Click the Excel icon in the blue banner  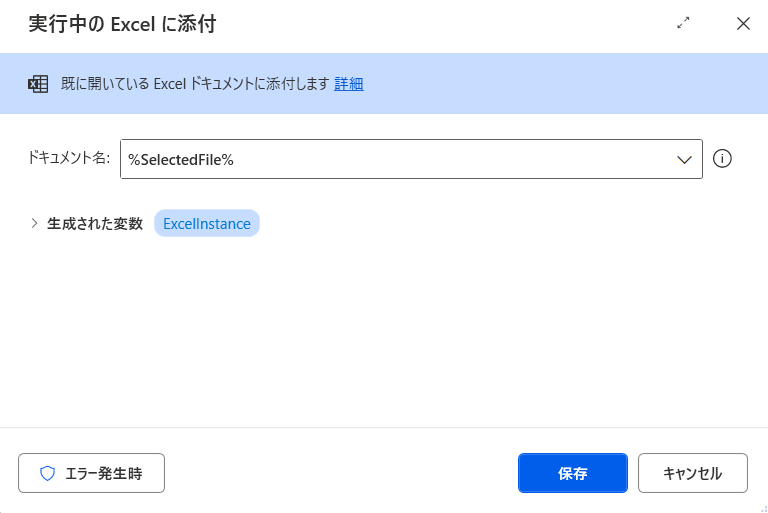(38, 84)
